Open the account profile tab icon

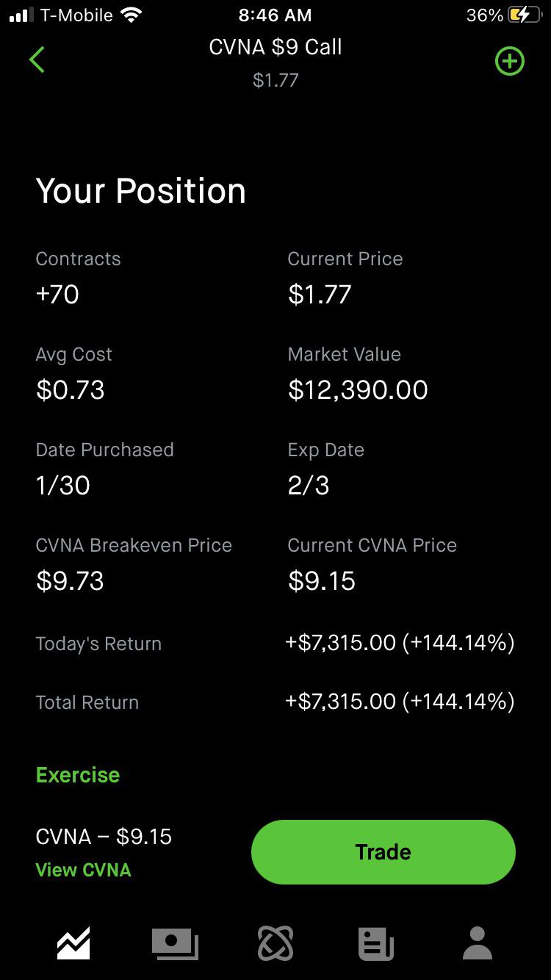tap(478, 943)
